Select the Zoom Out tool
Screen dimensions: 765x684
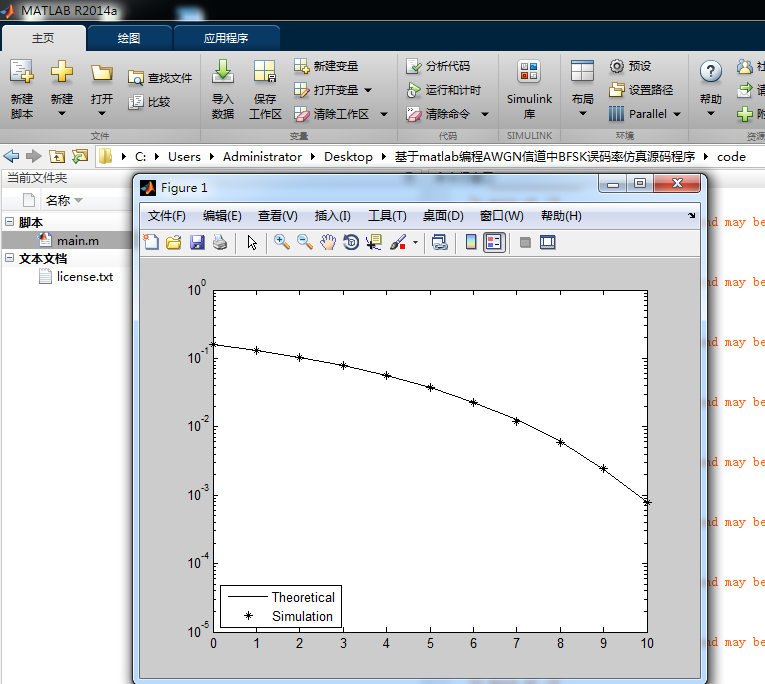pyautogui.click(x=305, y=241)
